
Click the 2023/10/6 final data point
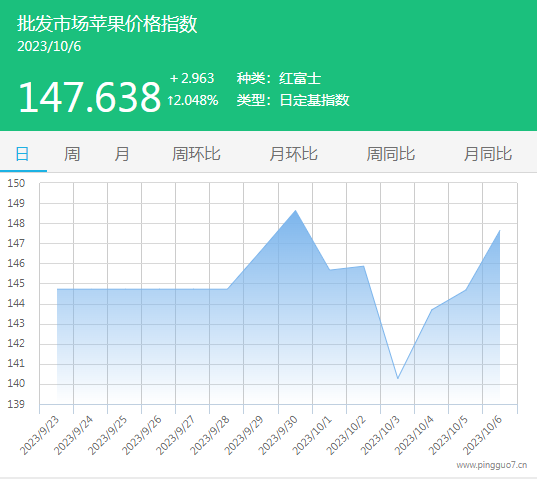[500, 231]
